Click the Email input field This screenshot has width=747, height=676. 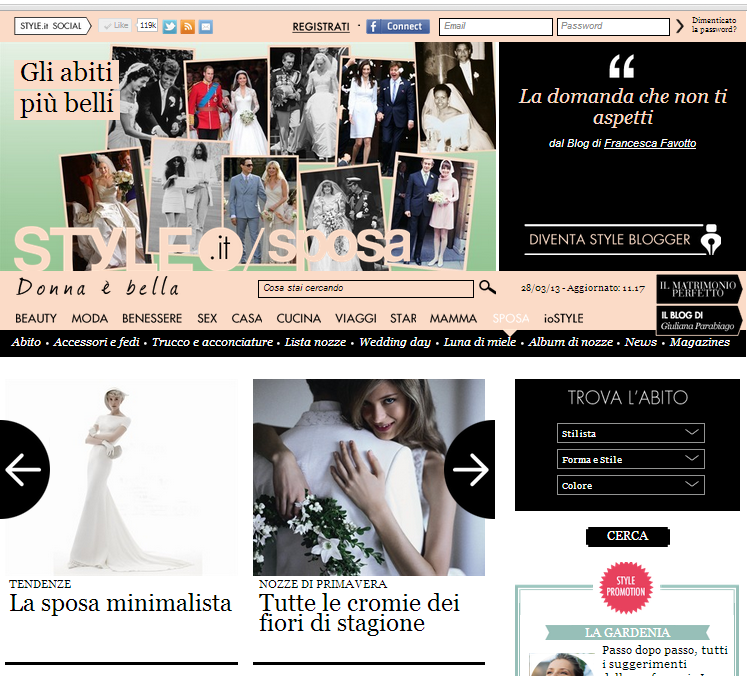point(495,27)
